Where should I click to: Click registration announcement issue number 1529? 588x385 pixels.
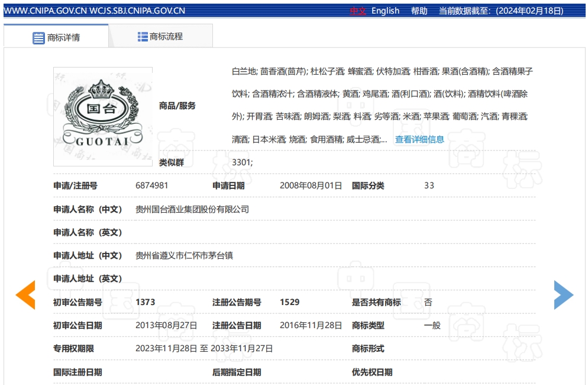(290, 302)
